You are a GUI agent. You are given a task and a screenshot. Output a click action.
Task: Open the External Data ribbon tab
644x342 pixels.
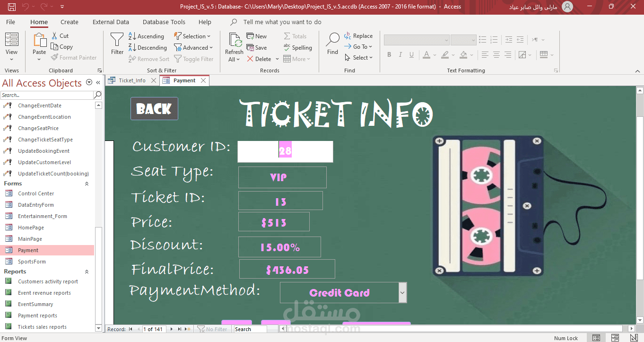coord(111,22)
